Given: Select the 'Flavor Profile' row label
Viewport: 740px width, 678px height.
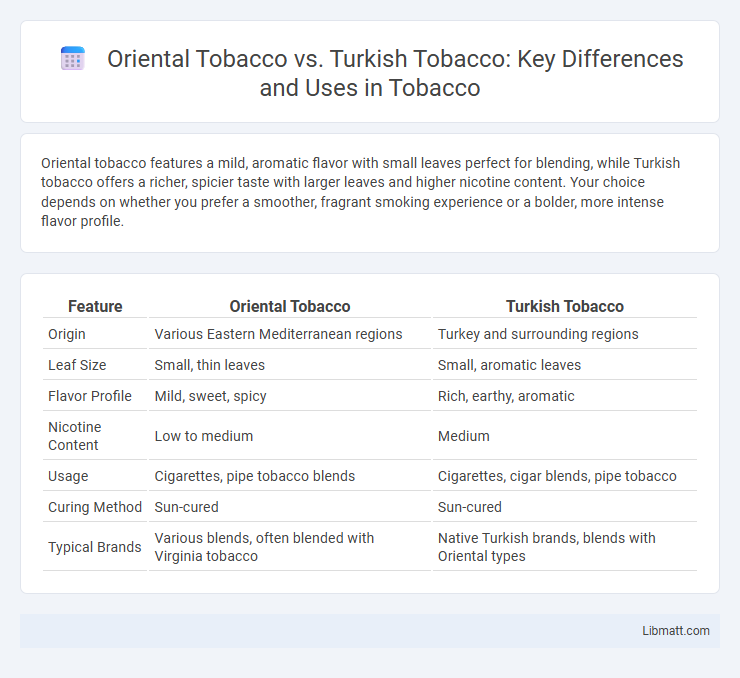Looking at the screenshot, I should tap(90, 396).
